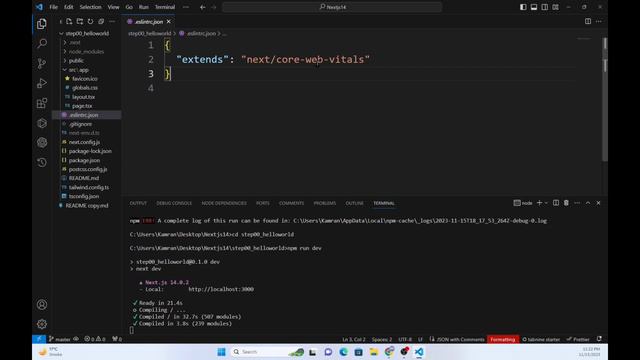
Task: Click the Prettier status bar item
Action: pos(578,339)
